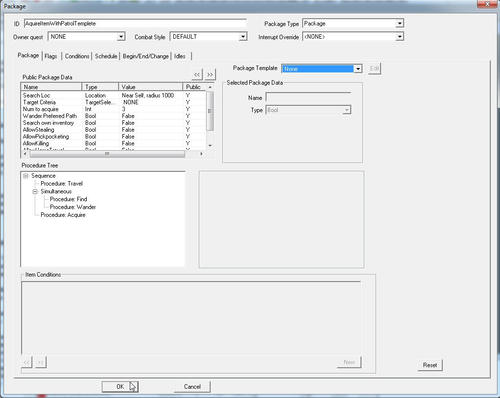
Task: Click the << button under Item Conditions
Action: click(x=26, y=362)
